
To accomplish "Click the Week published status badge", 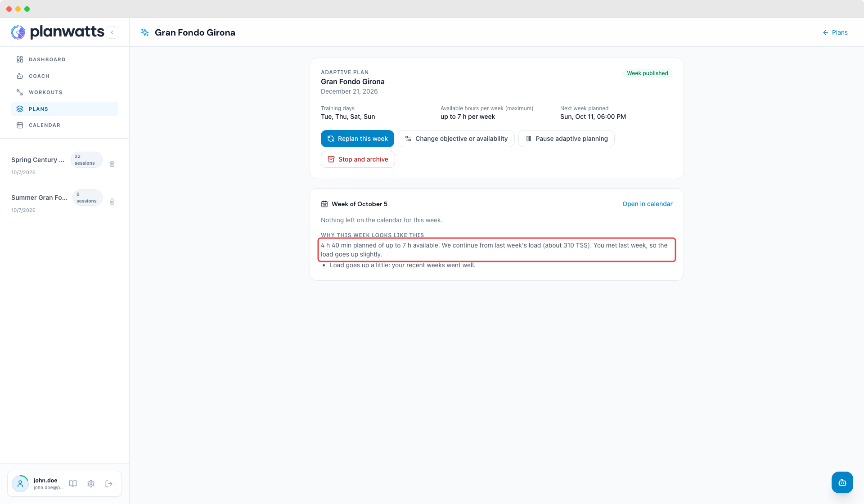I will pos(647,73).
